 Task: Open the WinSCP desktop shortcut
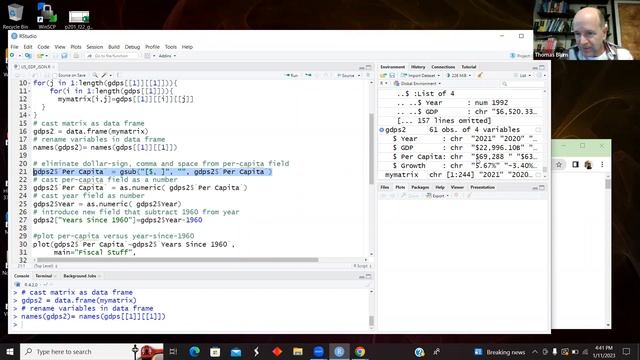(47, 16)
